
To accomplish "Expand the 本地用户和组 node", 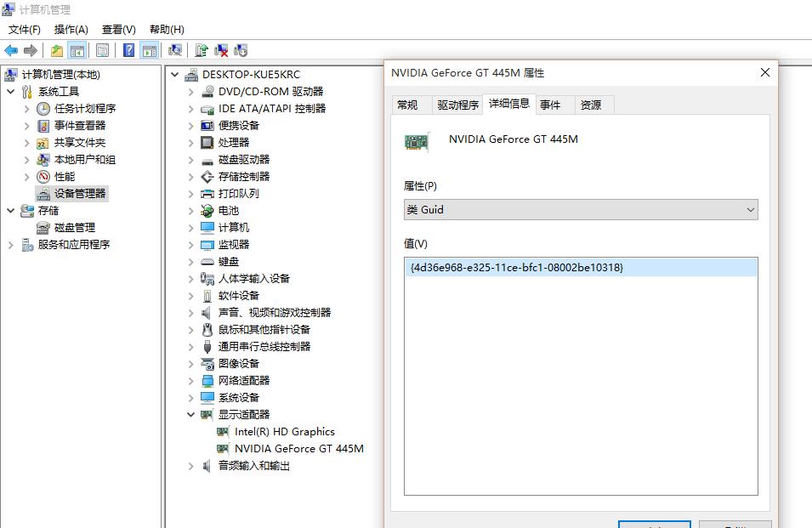I will [26, 160].
